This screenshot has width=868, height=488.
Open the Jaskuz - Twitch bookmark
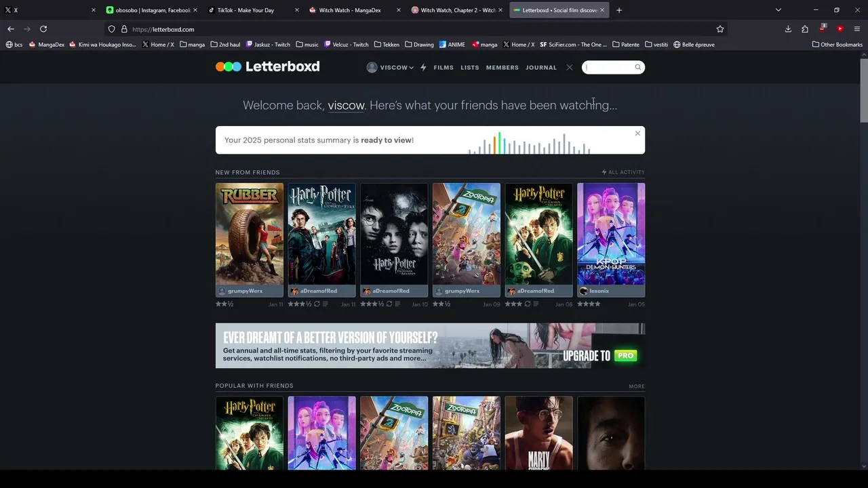268,45
